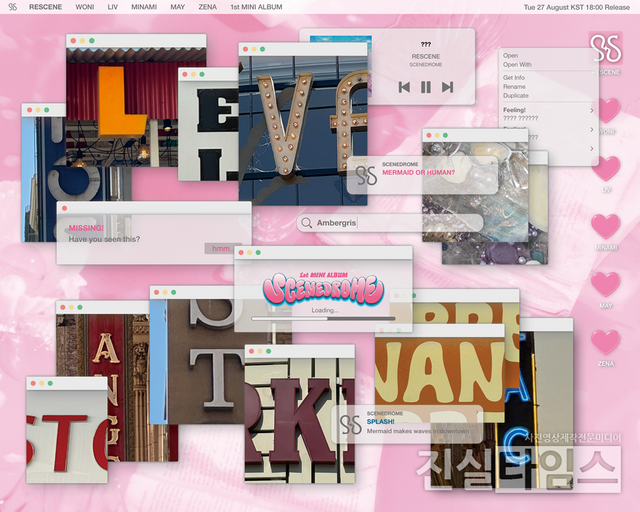Skip to the previous track
640x512 pixels.
pos(404,87)
